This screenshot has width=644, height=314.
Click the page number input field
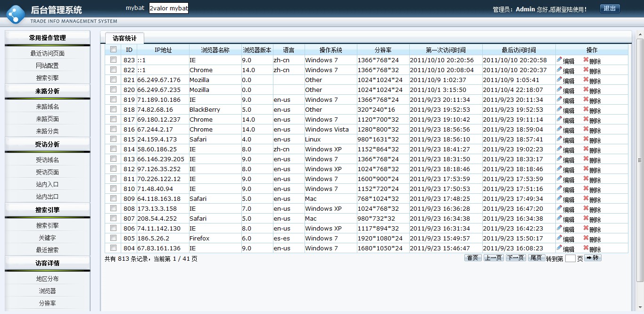[570, 258]
